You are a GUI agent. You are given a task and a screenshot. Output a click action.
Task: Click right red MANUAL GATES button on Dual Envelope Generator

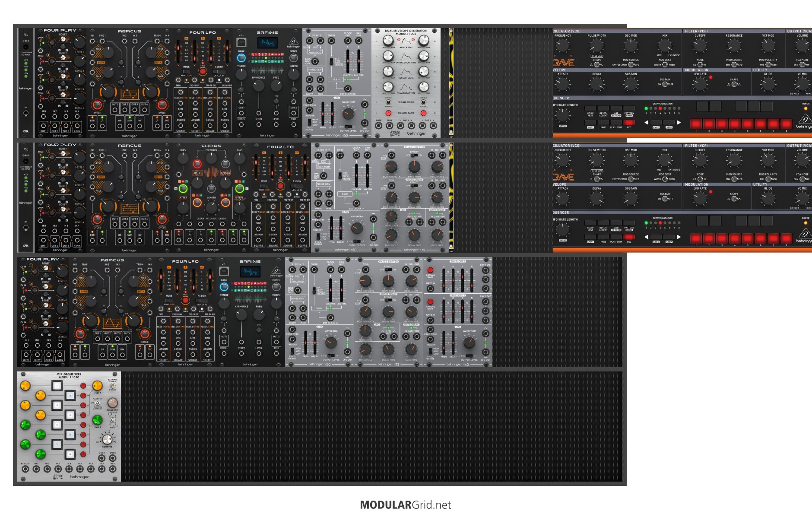coord(423,113)
